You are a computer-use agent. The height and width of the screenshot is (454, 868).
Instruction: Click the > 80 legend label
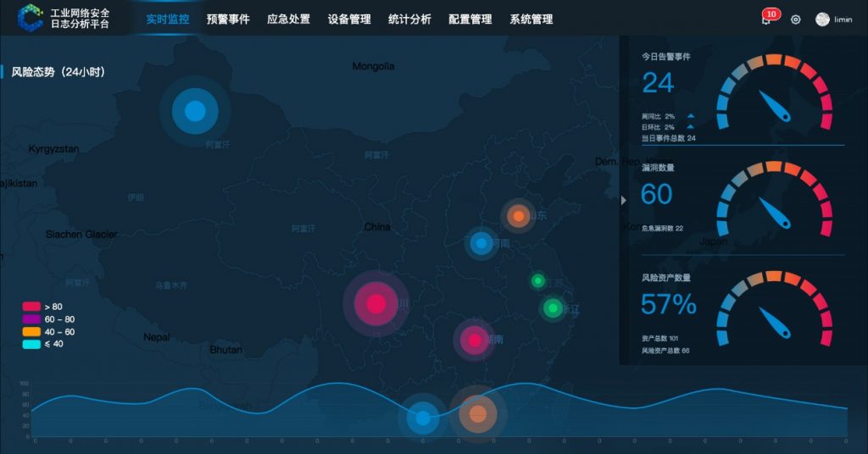[x=53, y=307]
